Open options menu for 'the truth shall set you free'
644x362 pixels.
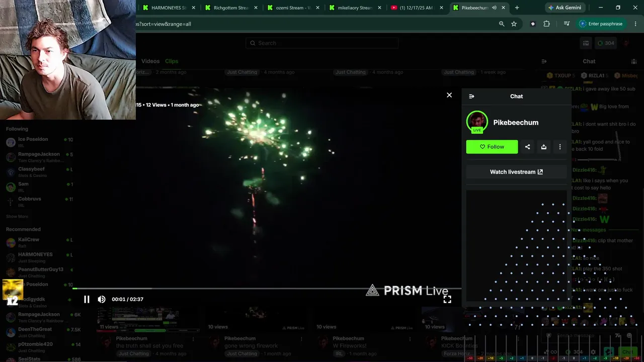(x=193, y=339)
